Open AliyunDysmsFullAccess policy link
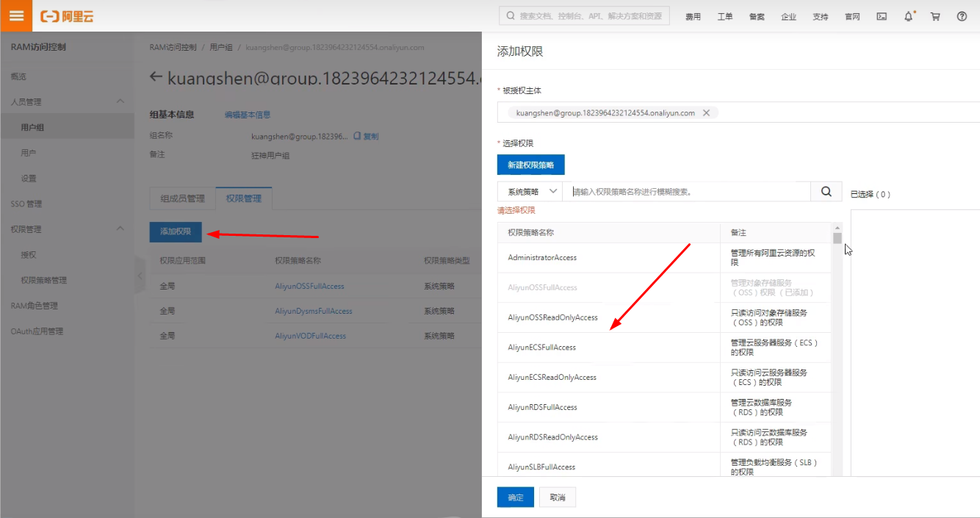 tap(314, 311)
